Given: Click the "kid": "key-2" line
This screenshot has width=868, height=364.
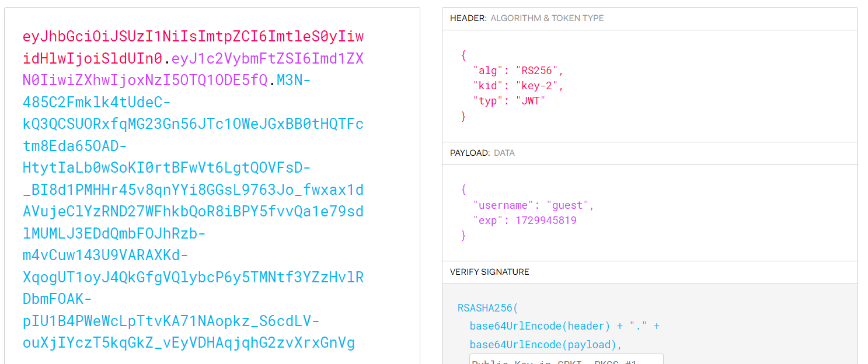Looking at the screenshot, I should (518, 86).
